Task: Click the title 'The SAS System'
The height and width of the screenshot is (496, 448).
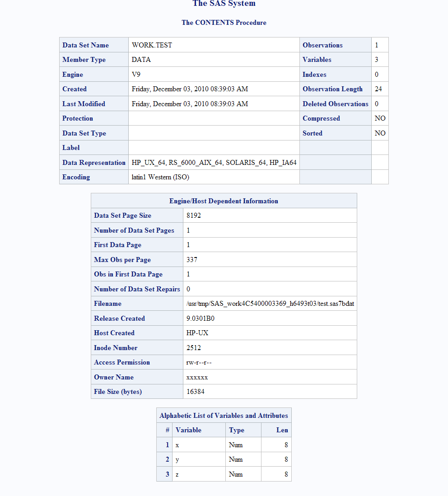Action: pyautogui.click(x=224, y=4)
